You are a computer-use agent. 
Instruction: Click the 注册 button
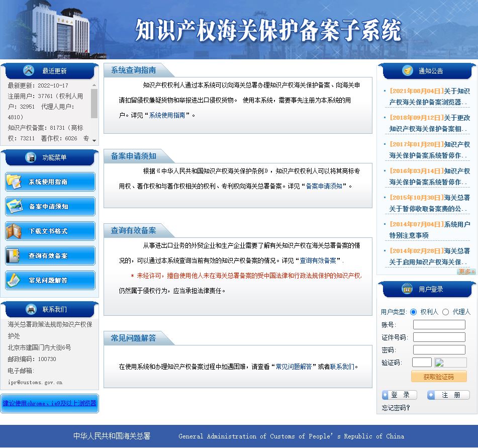(x=448, y=395)
